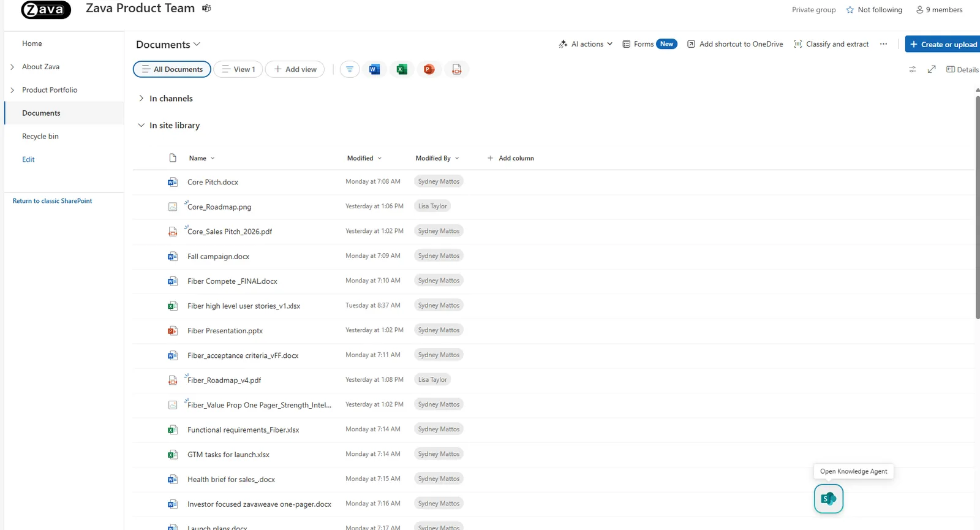Viewport: 980px width, 530px height.
Task: Click Excel icon for Functional requirements_Fiber.xlsx
Action: coord(173,430)
